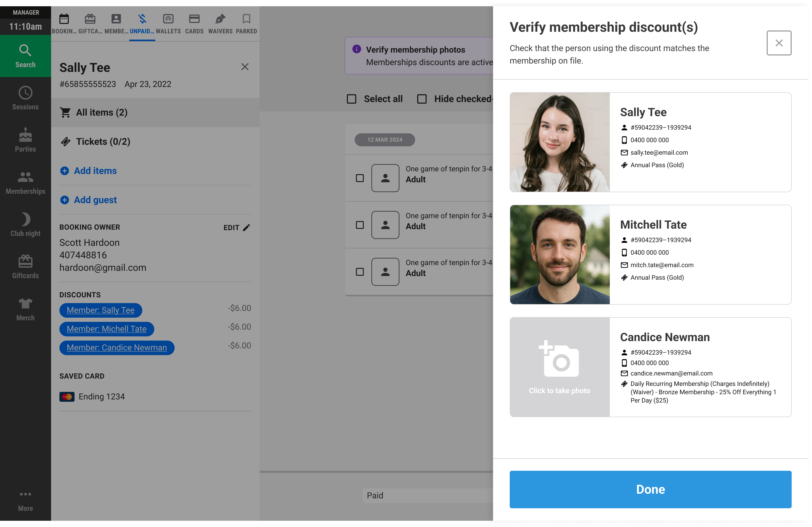Viewport: 812px width, 527px height.
Task: Open Giftcards in the sidebar
Action: pyautogui.click(x=26, y=267)
